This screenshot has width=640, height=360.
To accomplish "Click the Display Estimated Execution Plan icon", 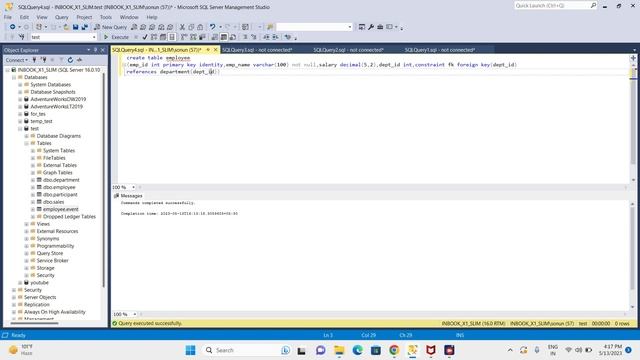I will point(154,37).
